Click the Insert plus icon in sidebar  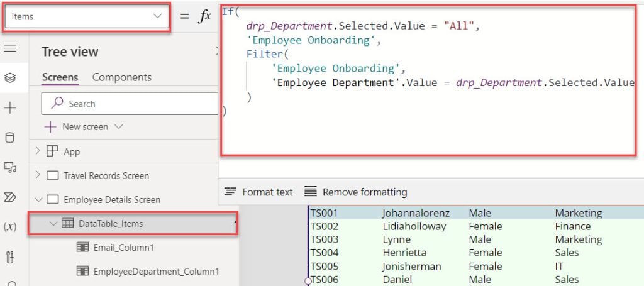click(10, 108)
